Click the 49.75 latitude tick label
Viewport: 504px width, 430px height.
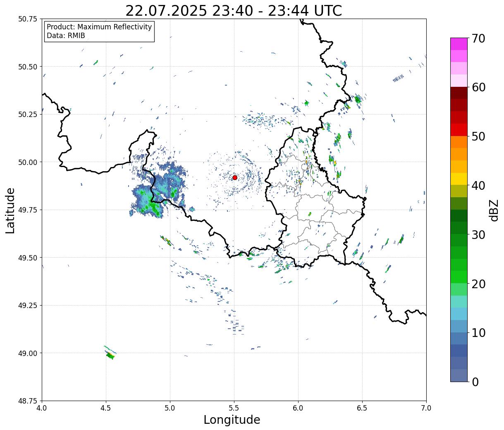[28, 210]
